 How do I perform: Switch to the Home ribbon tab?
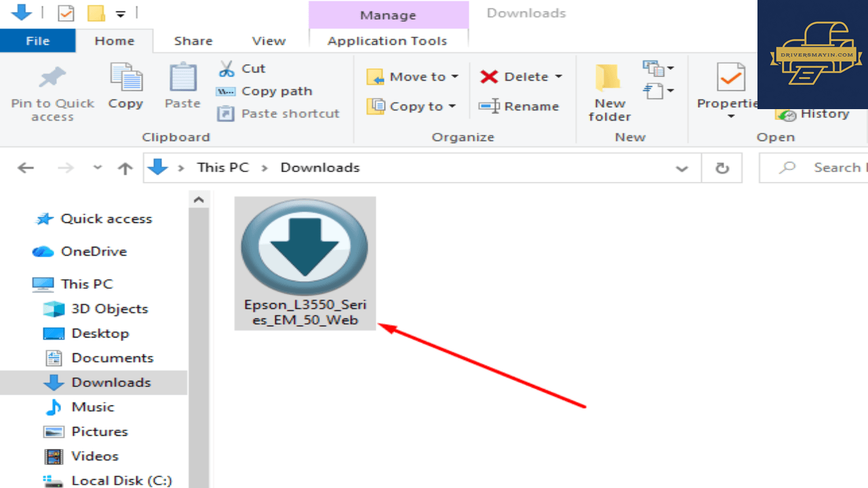[x=114, y=41]
